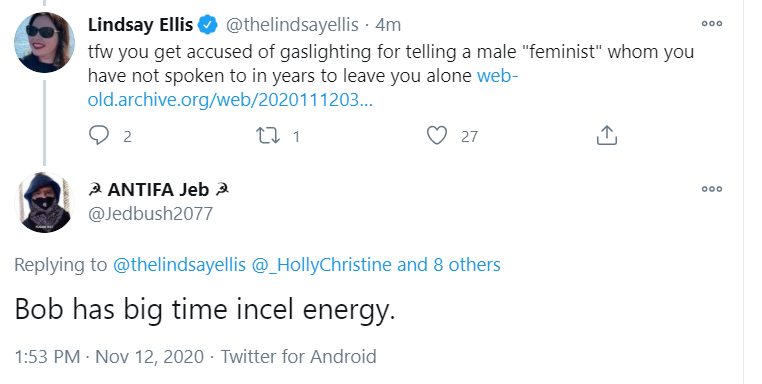This screenshot has width=762, height=384.
Task: Click the share icon on Lindsay Ellis's tweet
Action: click(606, 135)
